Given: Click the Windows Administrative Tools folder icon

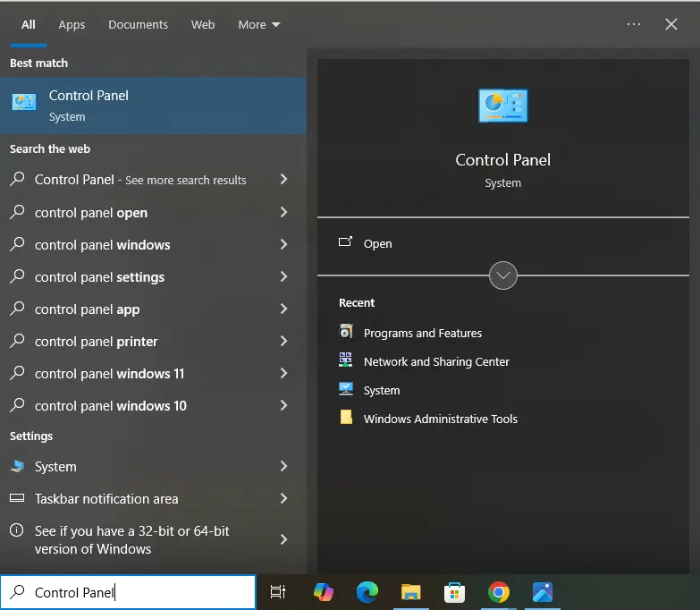Looking at the screenshot, I should 346,417.
